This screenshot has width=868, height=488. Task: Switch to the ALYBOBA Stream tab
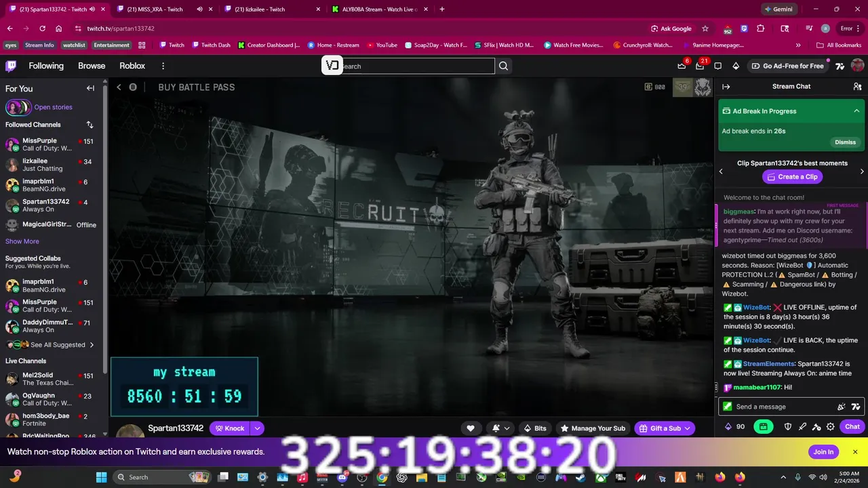(380, 9)
